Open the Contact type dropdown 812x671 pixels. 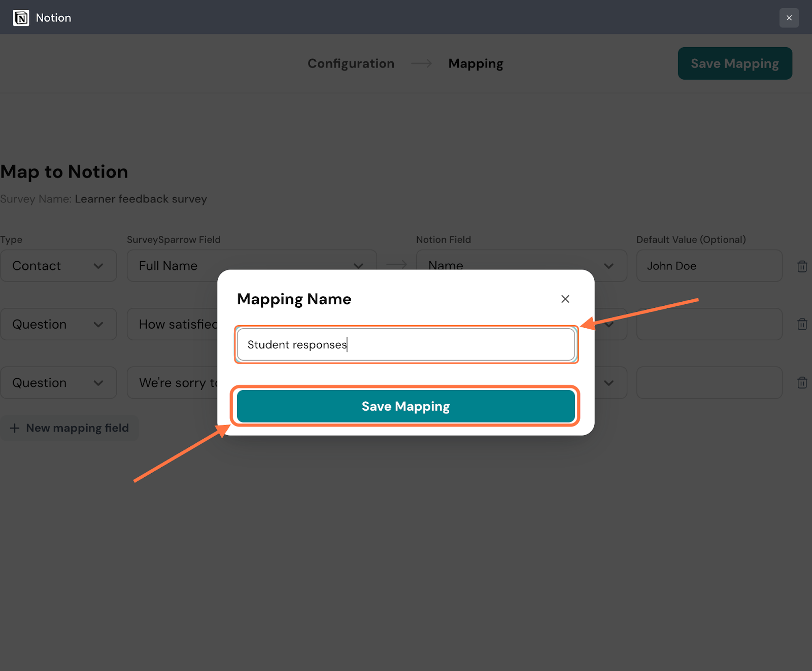click(x=58, y=266)
